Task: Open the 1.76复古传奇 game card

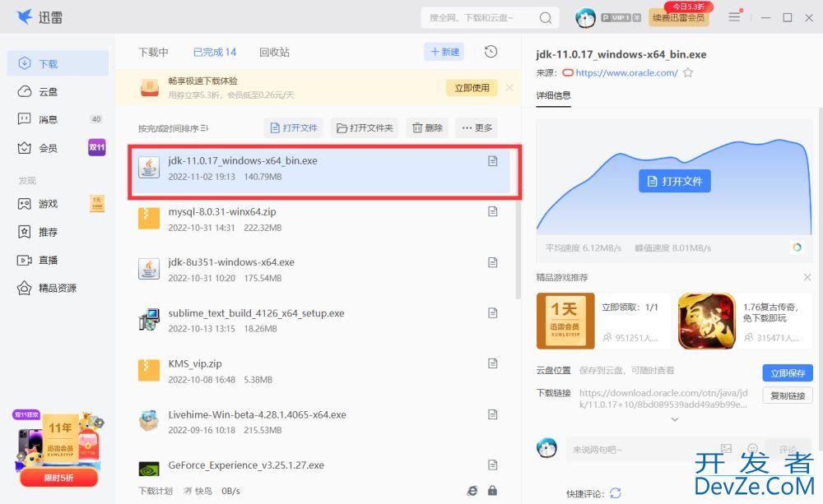Action: click(x=745, y=321)
